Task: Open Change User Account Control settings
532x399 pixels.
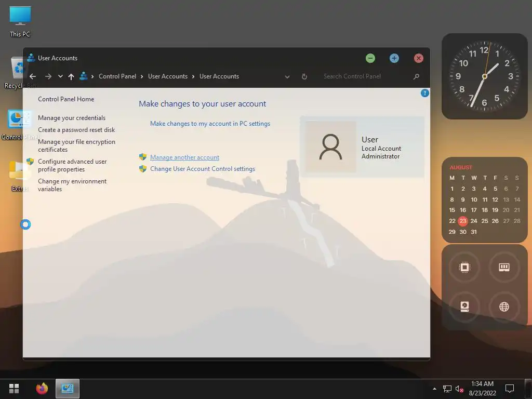Action: pos(203,169)
